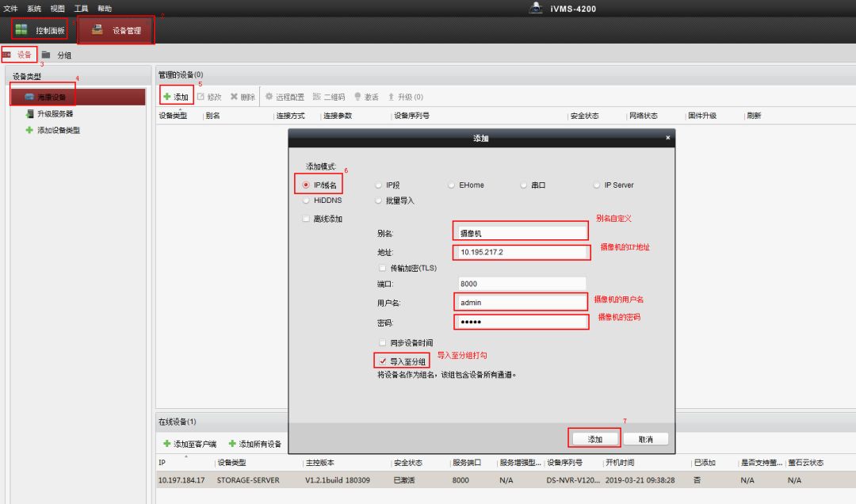Select the IP段 radio button
This screenshot has height=504, width=856.
[x=378, y=185]
